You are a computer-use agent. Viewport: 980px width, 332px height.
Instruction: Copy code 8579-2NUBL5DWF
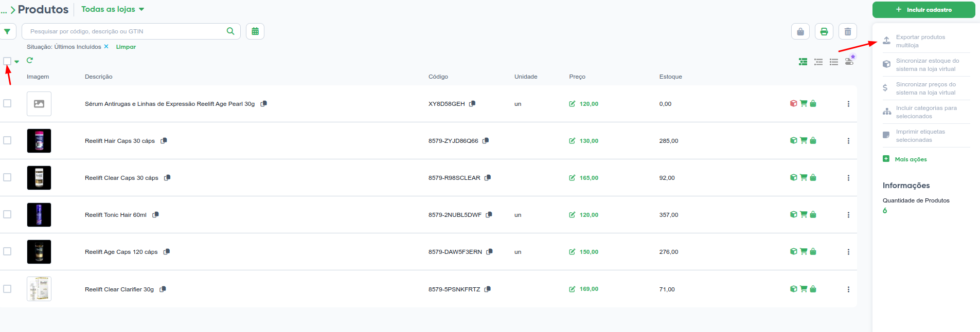pyautogui.click(x=489, y=214)
